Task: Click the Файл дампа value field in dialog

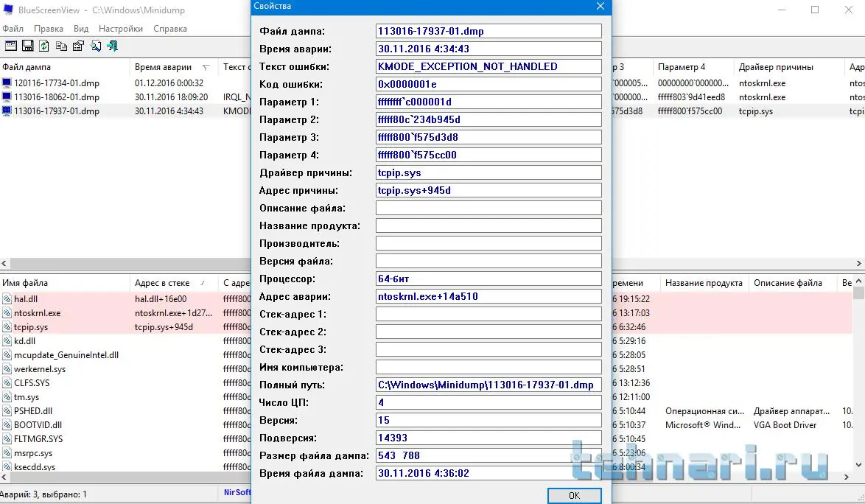Action: tap(488, 31)
